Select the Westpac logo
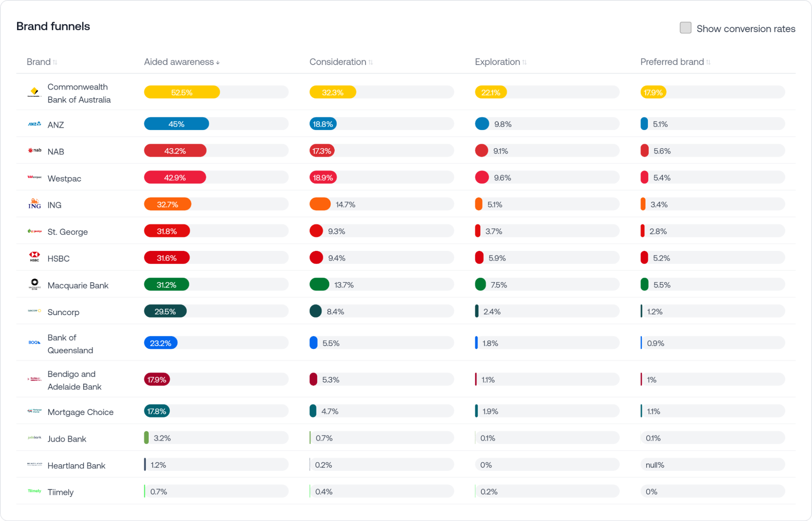This screenshot has height=521, width=812. point(34,177)
